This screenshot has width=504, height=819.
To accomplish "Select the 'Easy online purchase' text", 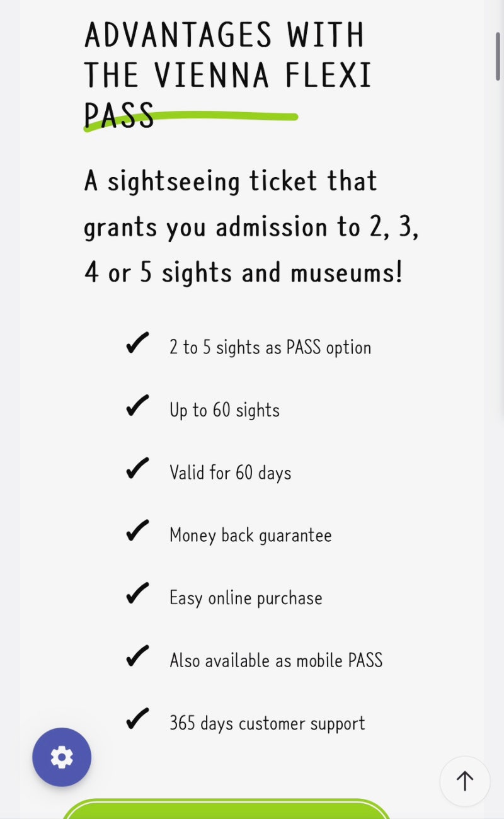I will (x=246, y=598).
